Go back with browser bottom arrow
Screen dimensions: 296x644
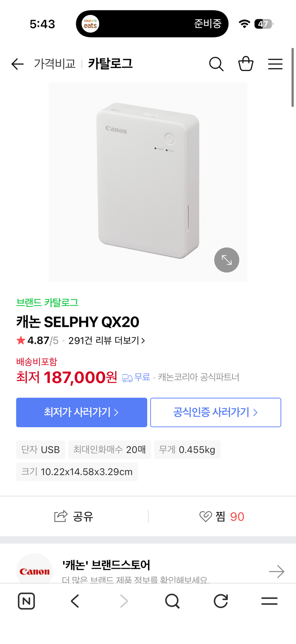pos(75,601)
